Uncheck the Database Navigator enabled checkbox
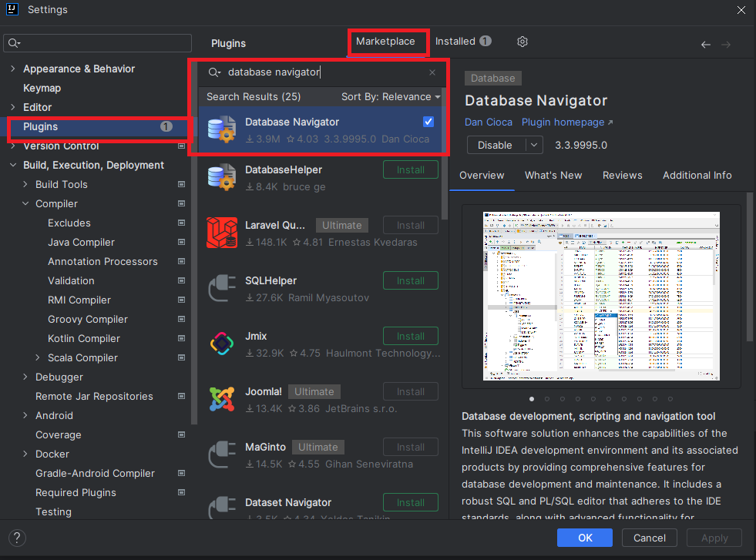 (x=428, y=122)
